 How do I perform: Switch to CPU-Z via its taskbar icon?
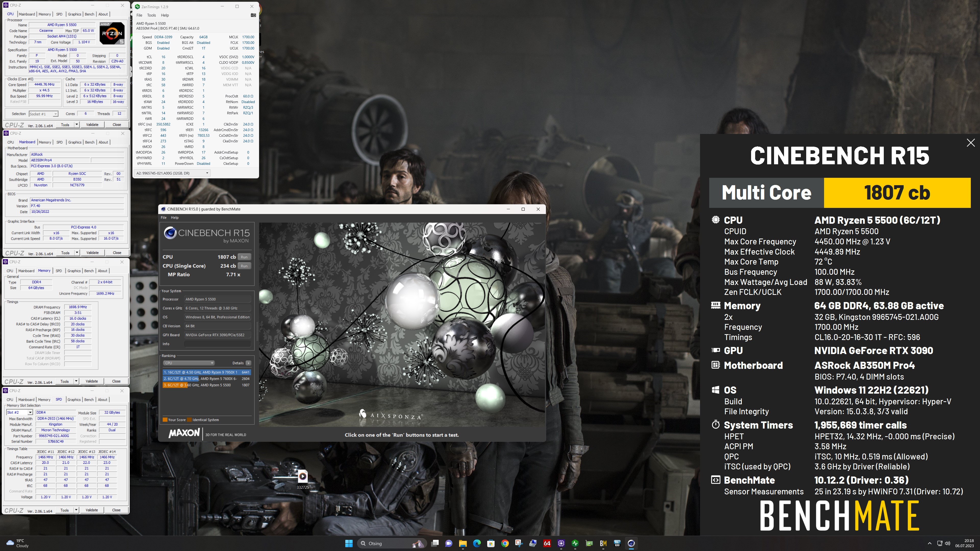pyautogui.click(x=561, y=543)
